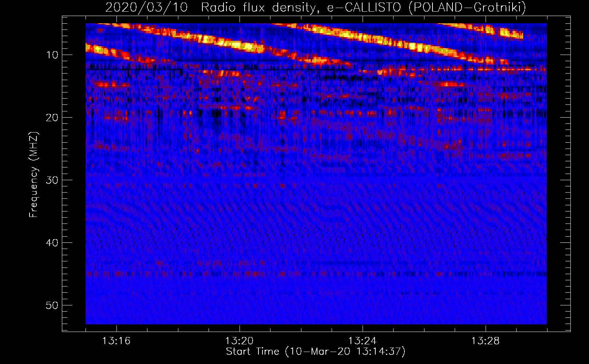Click the 'Frequency (MHZ)' y-axis label

[33, 174]
